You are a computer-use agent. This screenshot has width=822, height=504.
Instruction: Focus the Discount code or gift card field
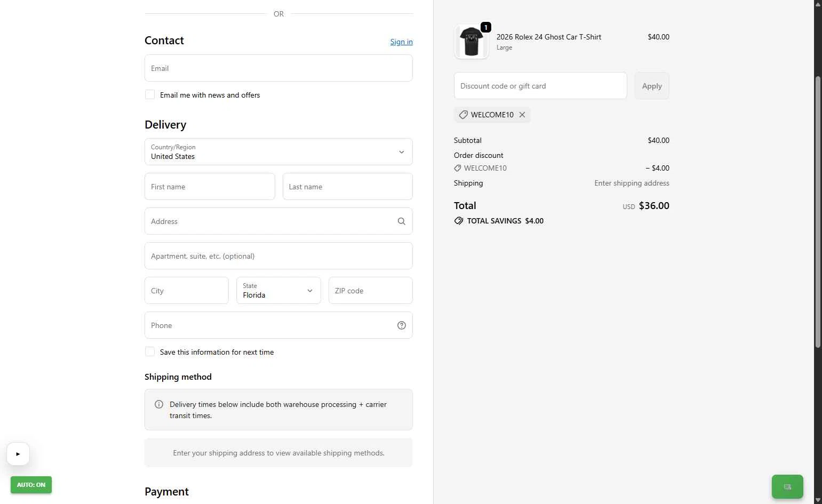540,86
